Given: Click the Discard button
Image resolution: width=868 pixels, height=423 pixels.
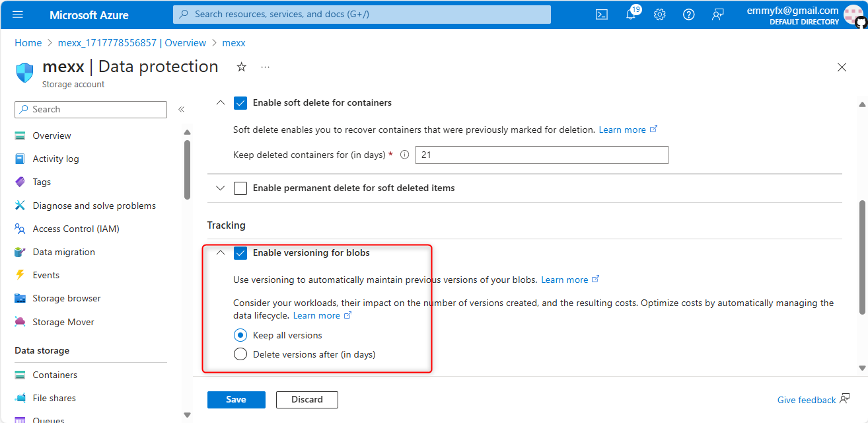Looking at the screenshot, I should [307, 399].
